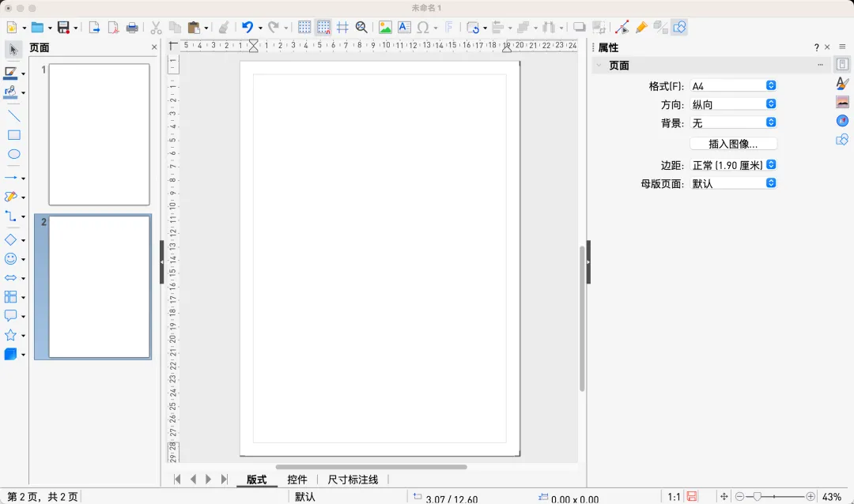Click the Cut scissors icon

pyautogui.click(x=157, y=27)
